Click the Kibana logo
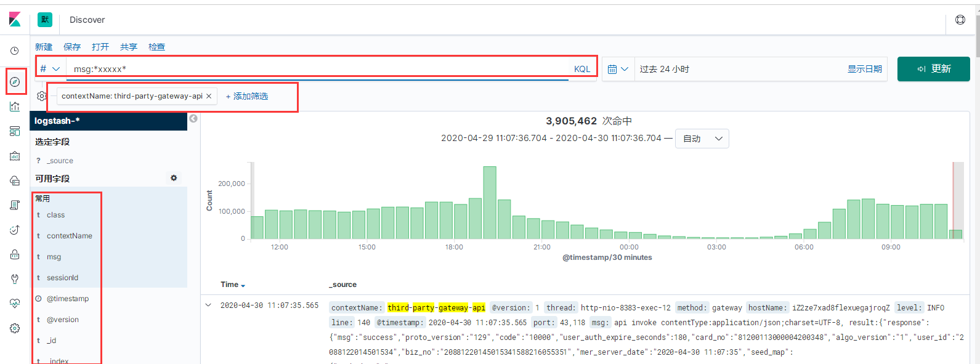This screenshot has width=980, height=364. point(15,20)
